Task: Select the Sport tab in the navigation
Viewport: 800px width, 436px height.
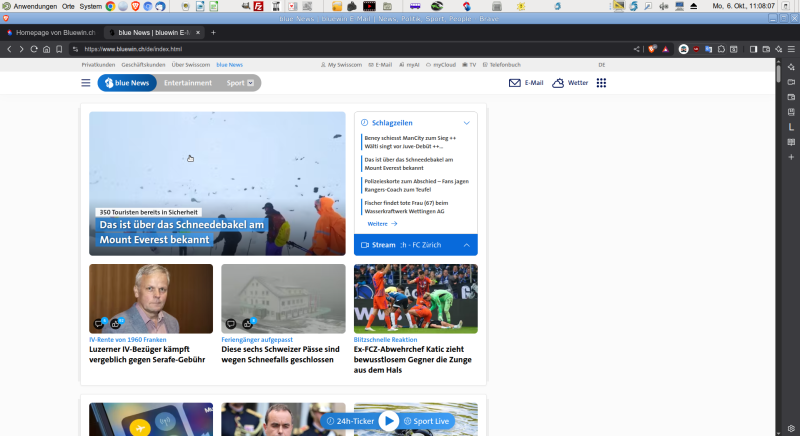Action: (x=240, y=83)
